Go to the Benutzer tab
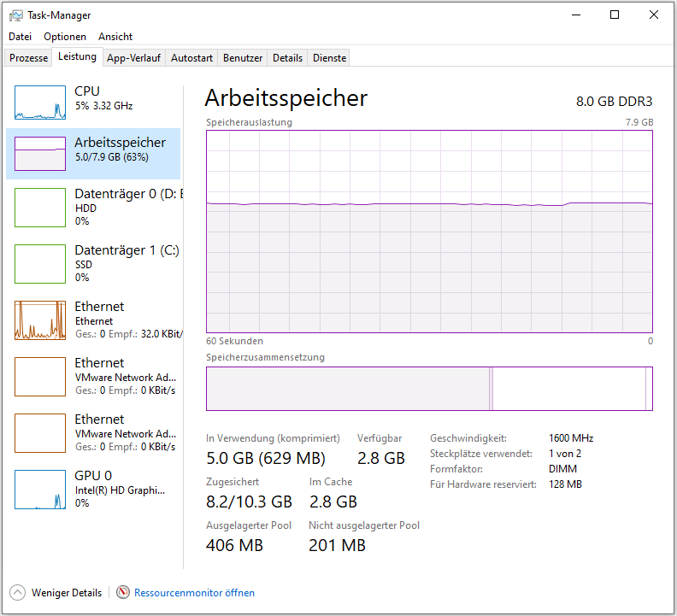The width and height of the screenshot is (677, 616). [243, 58]
